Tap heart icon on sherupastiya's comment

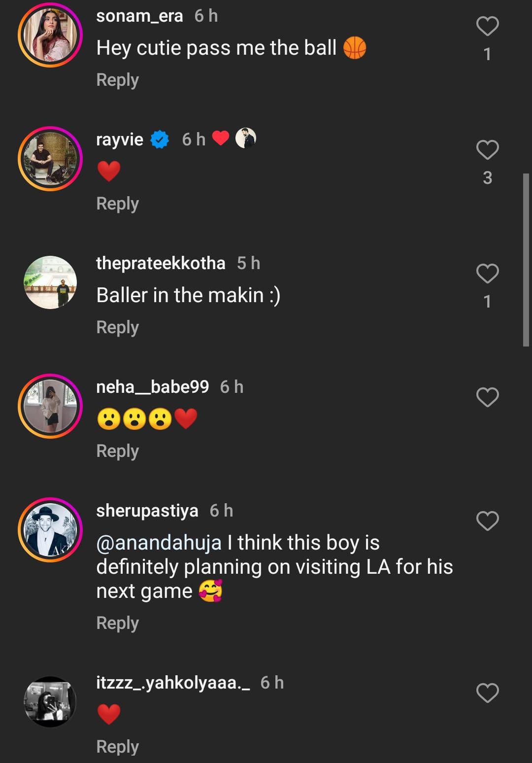click(x=487, y=521)
